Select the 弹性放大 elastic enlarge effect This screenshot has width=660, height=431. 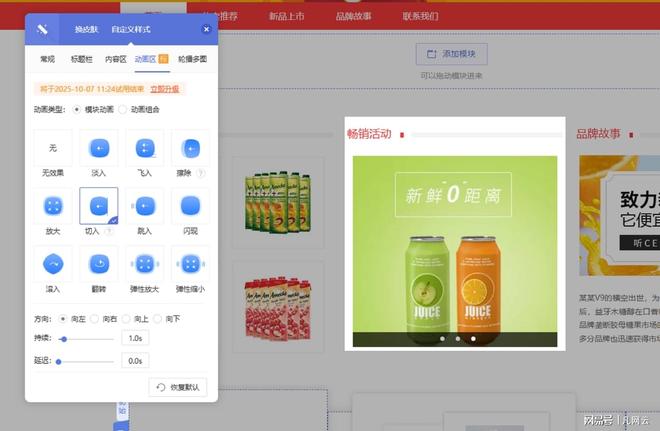[x=145, y=265]
